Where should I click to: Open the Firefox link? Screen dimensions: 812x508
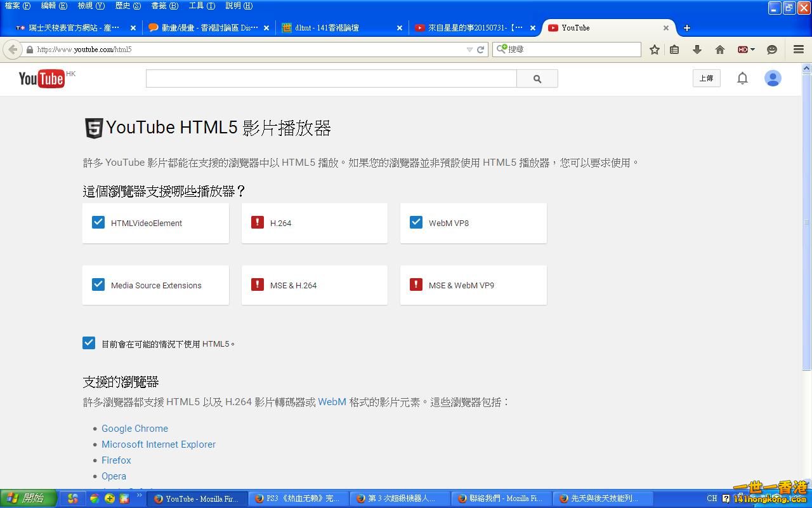(x=116, y=460)
